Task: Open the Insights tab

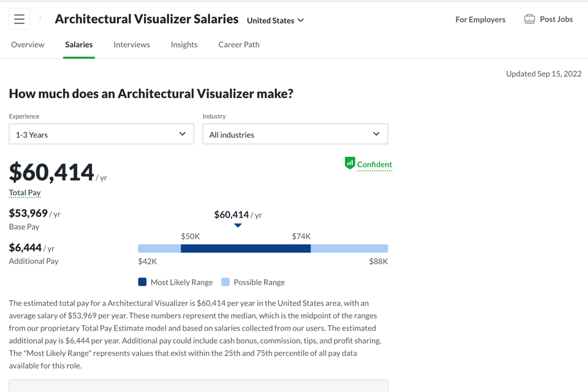Action: tap(184, 45)
